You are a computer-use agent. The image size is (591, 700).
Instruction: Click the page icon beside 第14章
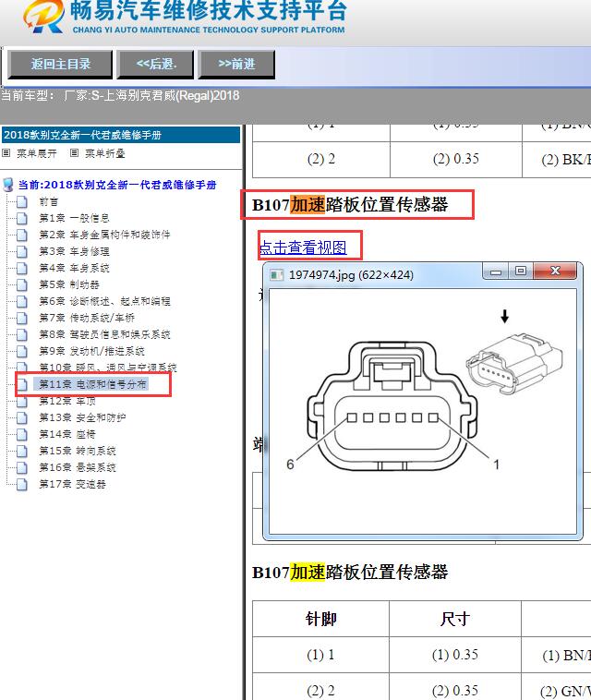point(22,434)
